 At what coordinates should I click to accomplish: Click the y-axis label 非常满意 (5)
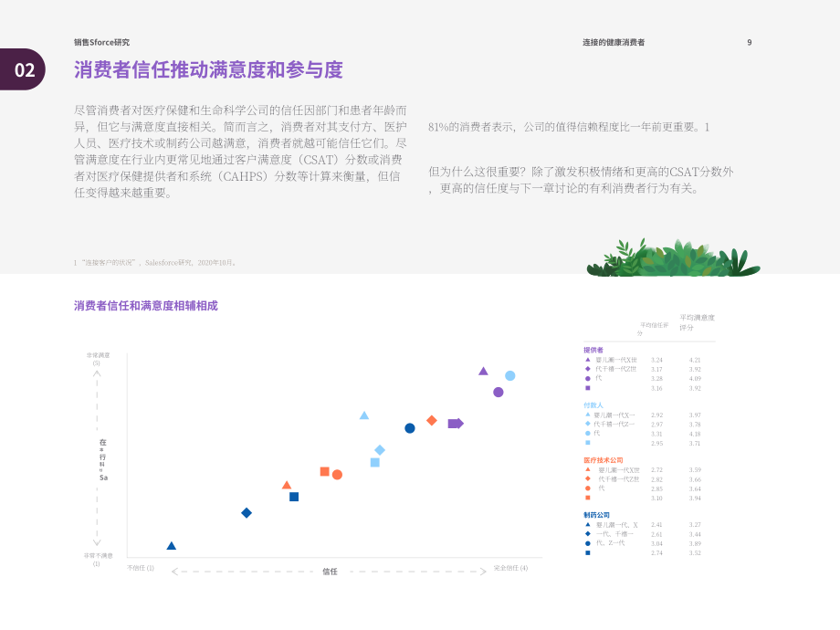pyautogui.click(x=98, y=359)
